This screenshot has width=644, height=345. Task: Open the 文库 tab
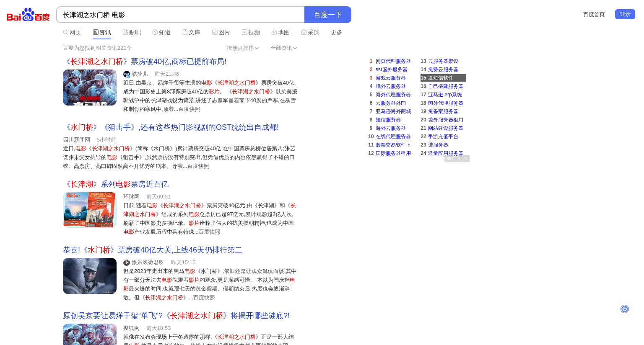(191, 32)
